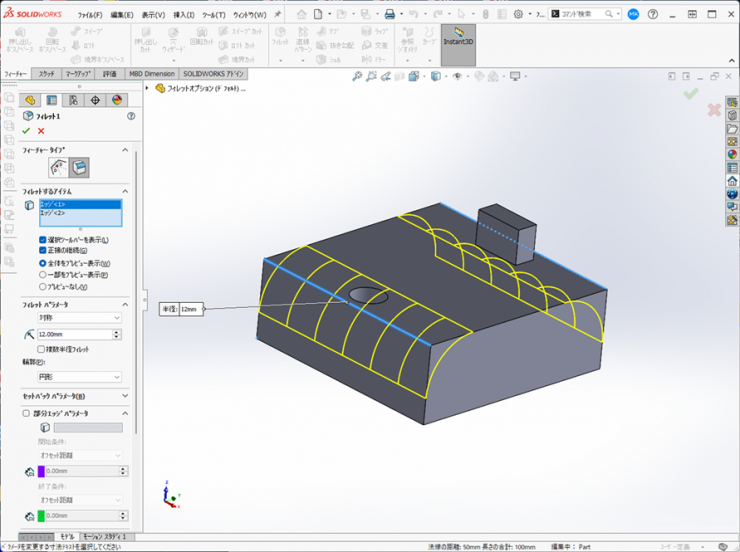Viewport: 740px width, 552px height.
Task: Open the 挿入(I) menu
Action: [184, 15]
